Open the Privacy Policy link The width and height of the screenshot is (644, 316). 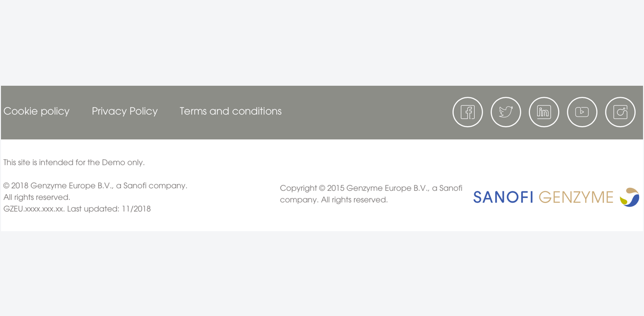pos(125,111)
